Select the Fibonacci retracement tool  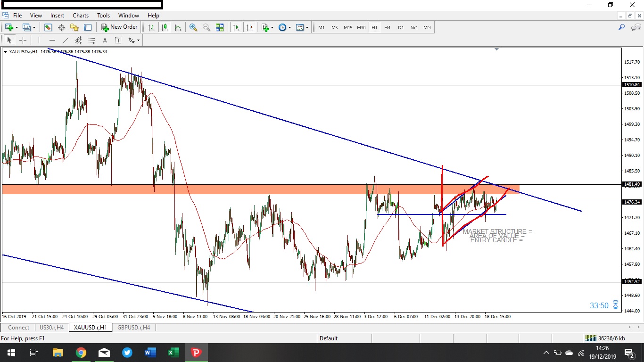coord(91,41)
